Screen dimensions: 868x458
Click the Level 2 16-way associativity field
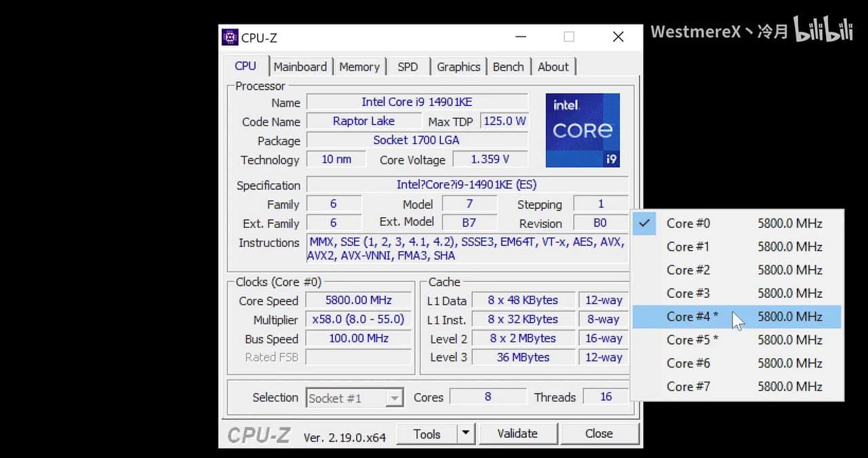pyautogui.click(x=604, y=338)
